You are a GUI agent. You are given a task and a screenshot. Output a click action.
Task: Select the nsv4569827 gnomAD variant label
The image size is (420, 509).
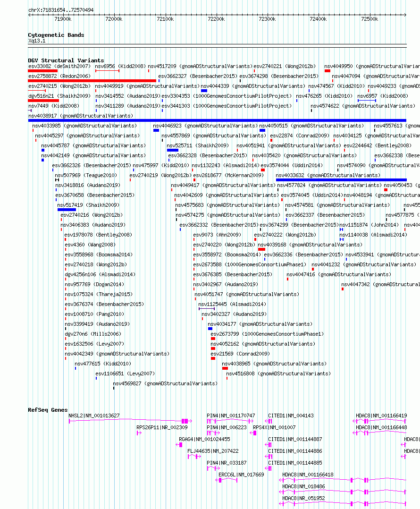(165, 384)
